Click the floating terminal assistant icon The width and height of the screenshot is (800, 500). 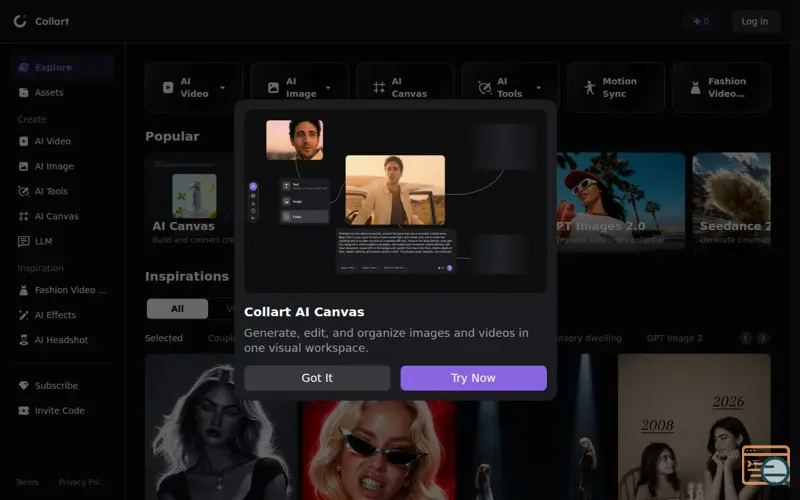coord(766,465)
